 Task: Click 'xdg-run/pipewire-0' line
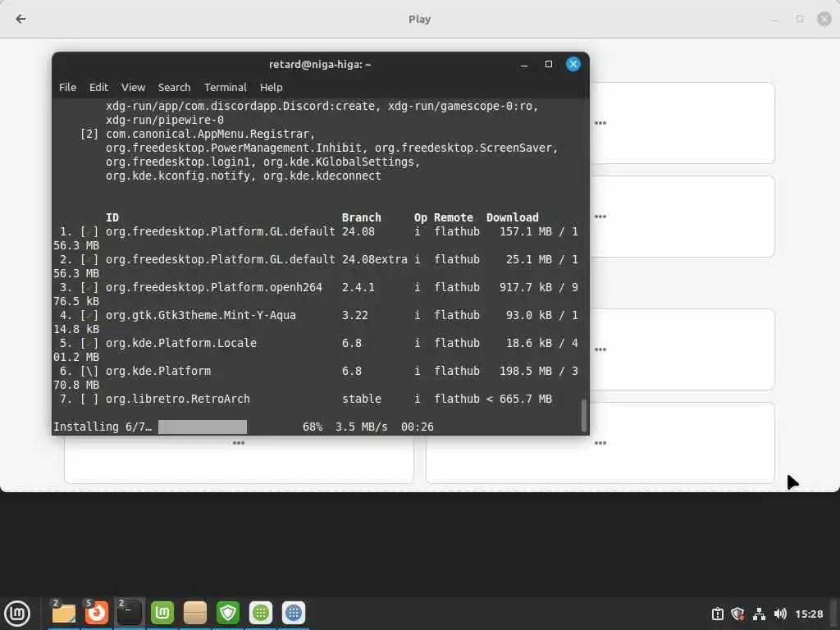tap(164, 120)
